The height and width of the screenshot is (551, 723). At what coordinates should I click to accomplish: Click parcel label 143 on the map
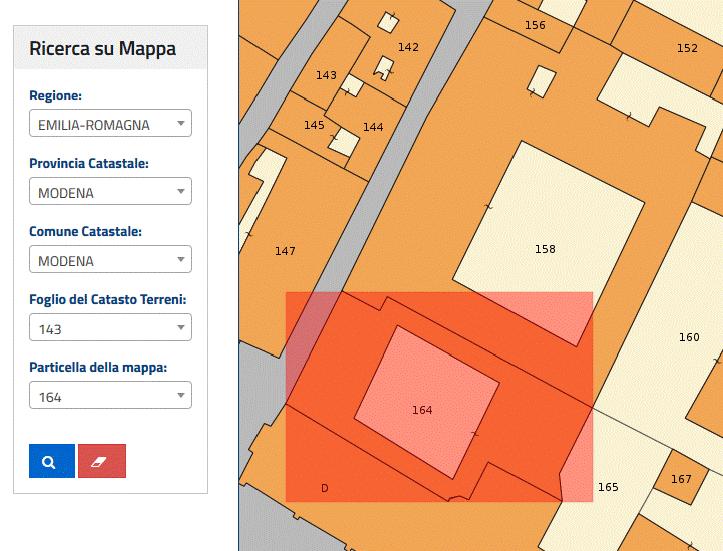click(326, 75)
